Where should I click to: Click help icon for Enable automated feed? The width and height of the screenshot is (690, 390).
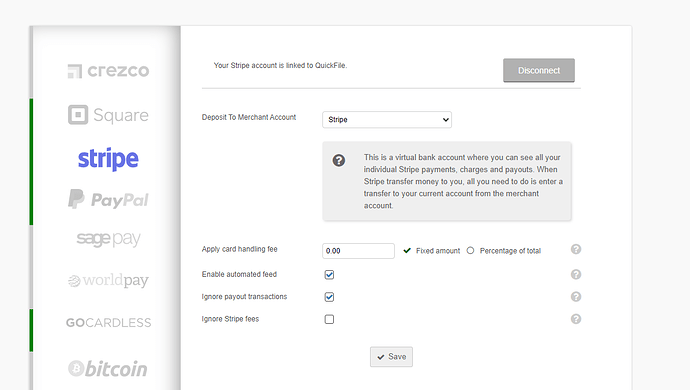[x=576, y=274]
